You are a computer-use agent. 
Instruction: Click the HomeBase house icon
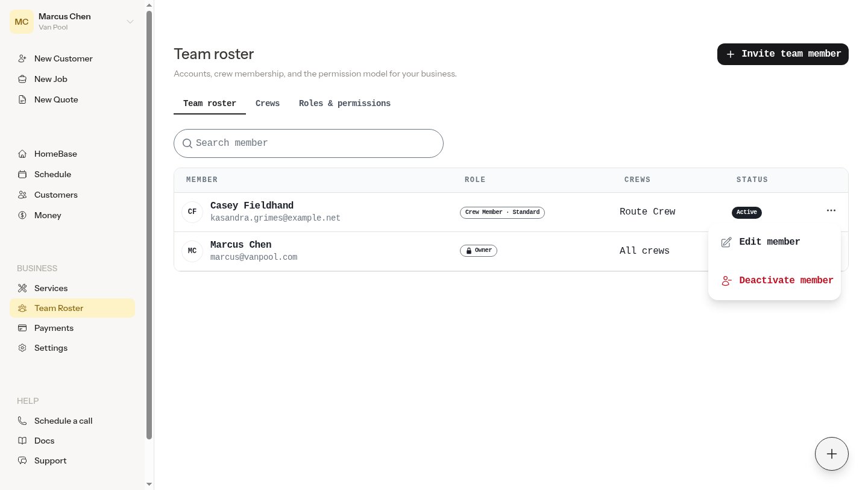22,154
